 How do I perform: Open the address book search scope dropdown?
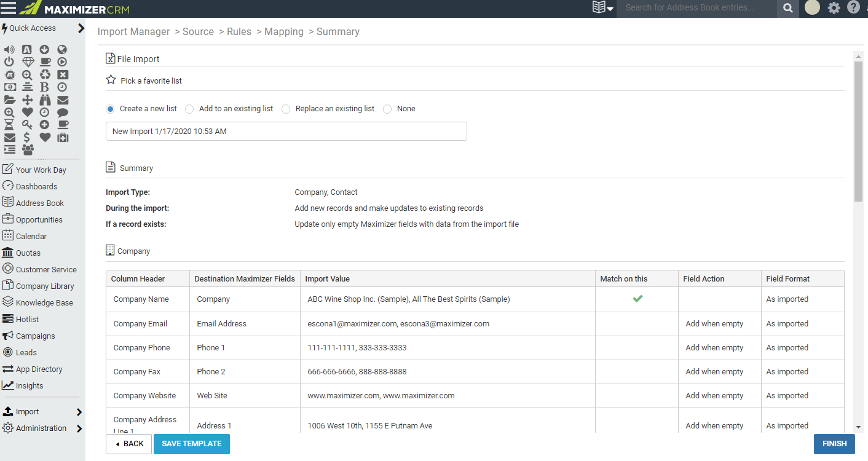click(x=602, y=7)
